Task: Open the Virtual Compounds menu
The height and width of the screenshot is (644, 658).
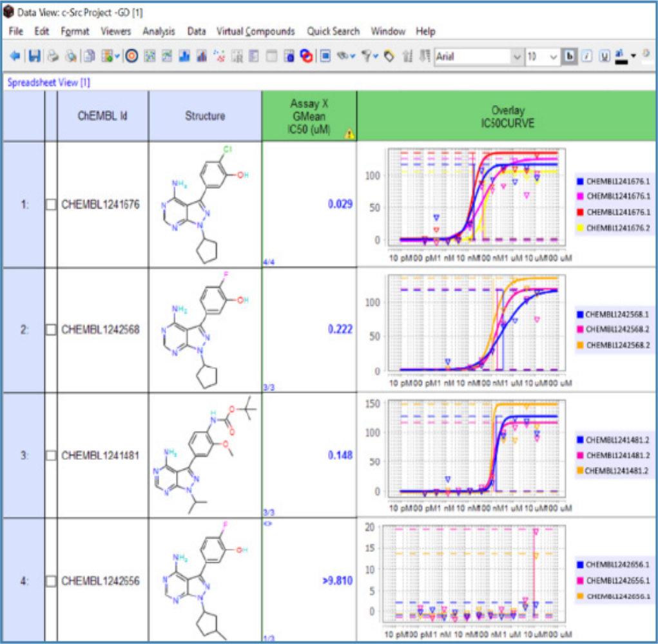Action: pyautogui.click(x=256, y=32)
